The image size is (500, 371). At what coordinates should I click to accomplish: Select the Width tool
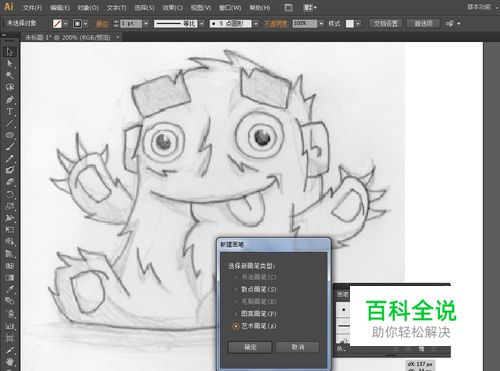pos(10,218)
